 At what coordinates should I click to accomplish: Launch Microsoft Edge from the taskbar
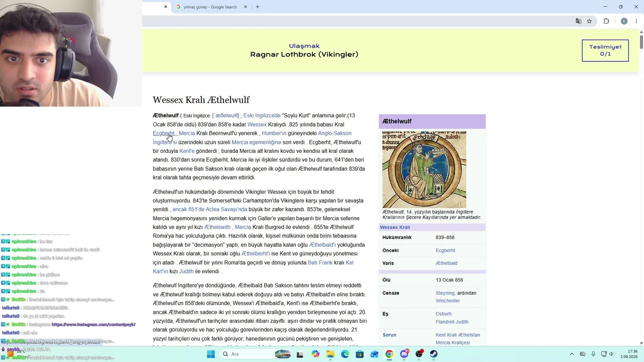coord(345,354)
